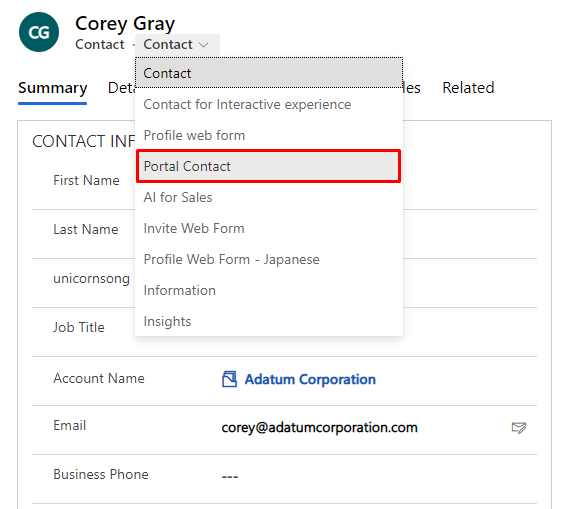
Task: Select the highlighted Contact form entry
Action: coord(269,73)
